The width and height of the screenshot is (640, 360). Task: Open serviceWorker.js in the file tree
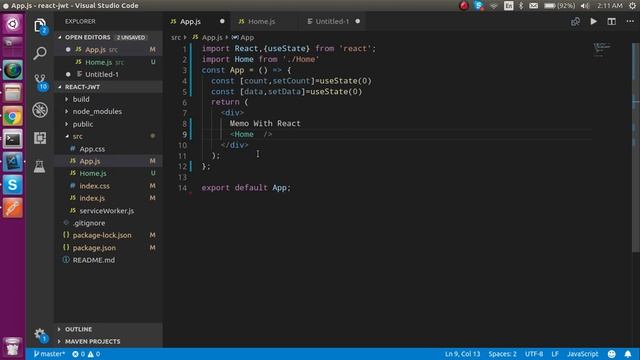point(108,211)
